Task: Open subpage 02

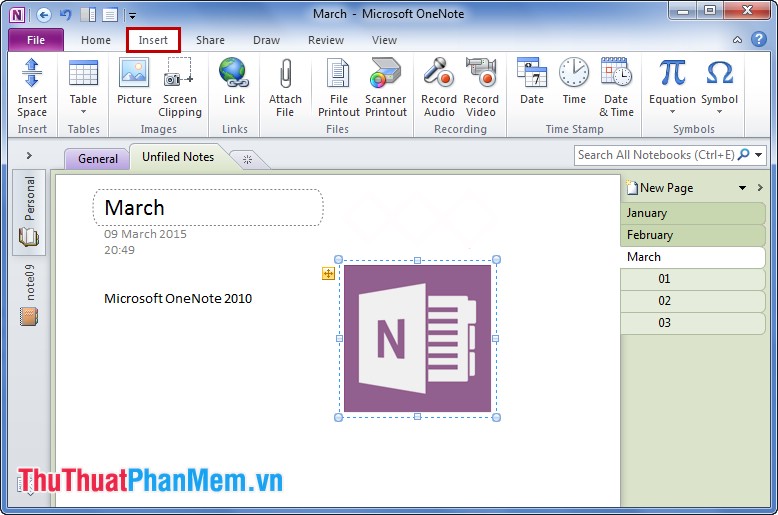Action: (693, 301)
